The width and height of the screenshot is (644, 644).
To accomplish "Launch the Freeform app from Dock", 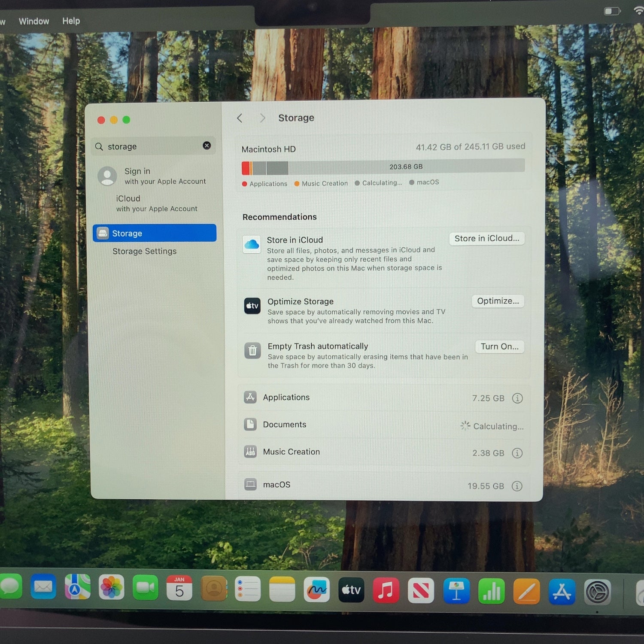I will [316, 589].
